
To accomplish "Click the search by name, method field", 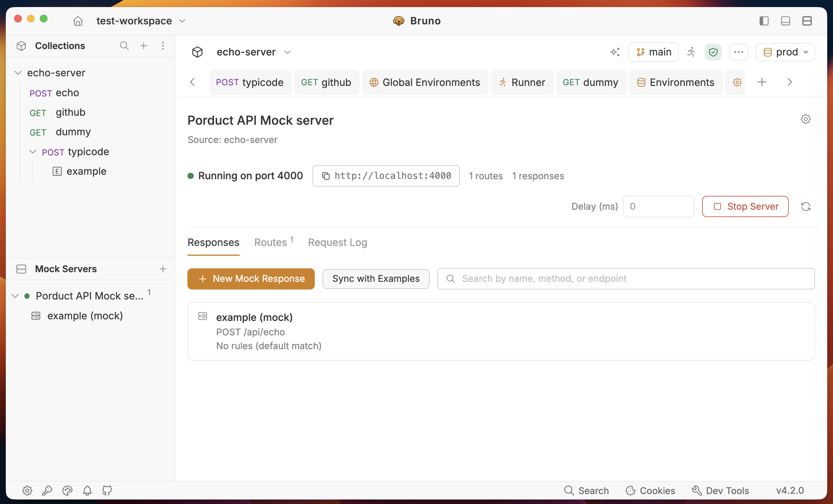I will point(626,279).
